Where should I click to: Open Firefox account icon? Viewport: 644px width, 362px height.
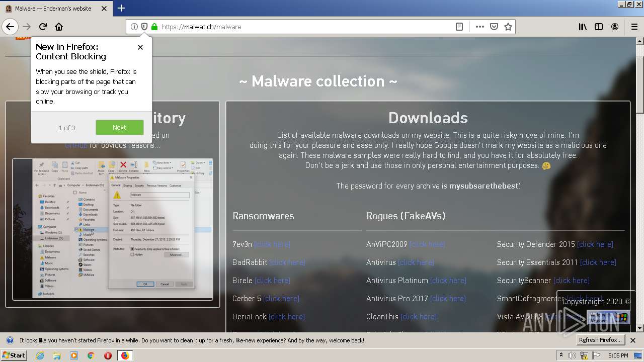(615, 27)
